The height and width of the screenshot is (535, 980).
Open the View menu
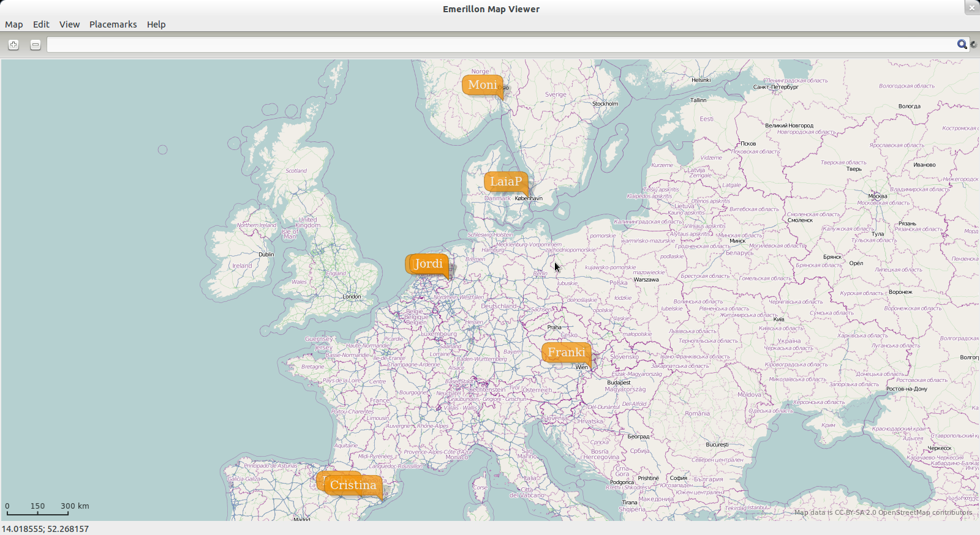[69, 24]
